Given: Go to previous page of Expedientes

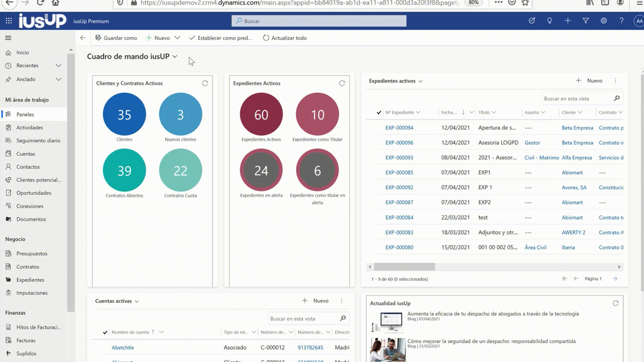Looking at the screenshot, I should 576,279.
